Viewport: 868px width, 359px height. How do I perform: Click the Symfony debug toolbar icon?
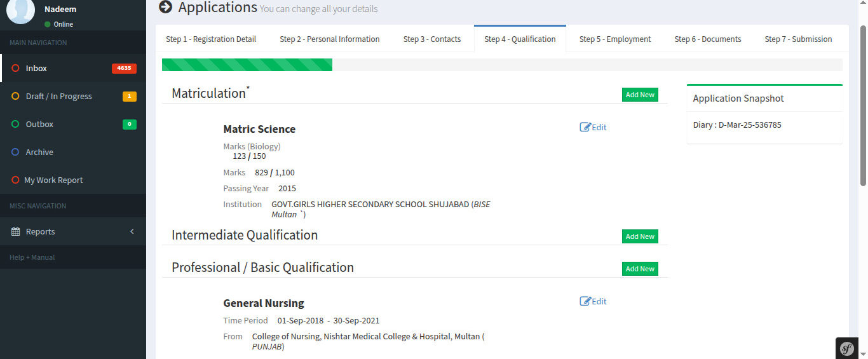point(847,348)
